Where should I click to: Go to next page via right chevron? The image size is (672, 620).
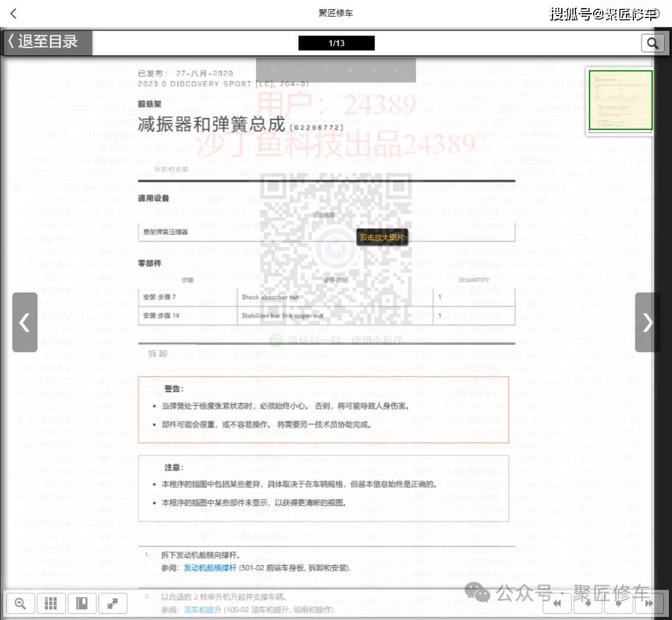[x=647, y=322]
